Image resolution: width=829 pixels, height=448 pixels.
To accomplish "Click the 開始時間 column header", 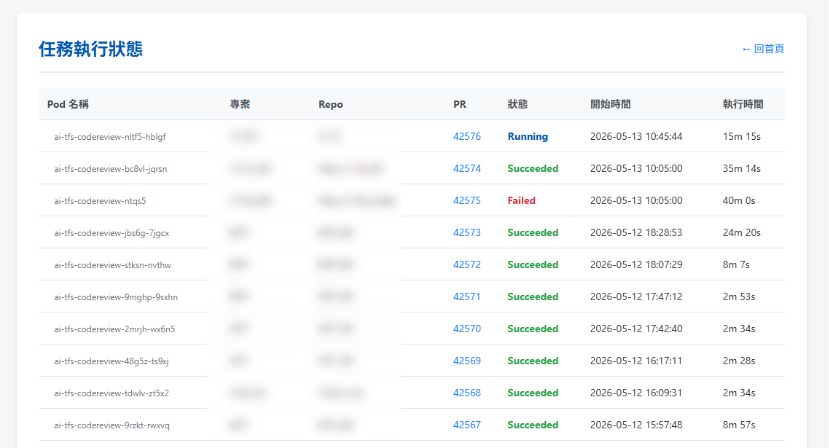I will tap(610, 104).
